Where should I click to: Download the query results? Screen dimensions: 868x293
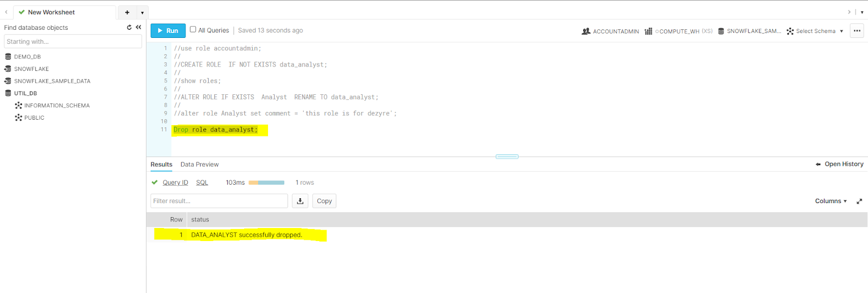coord(300,201)
